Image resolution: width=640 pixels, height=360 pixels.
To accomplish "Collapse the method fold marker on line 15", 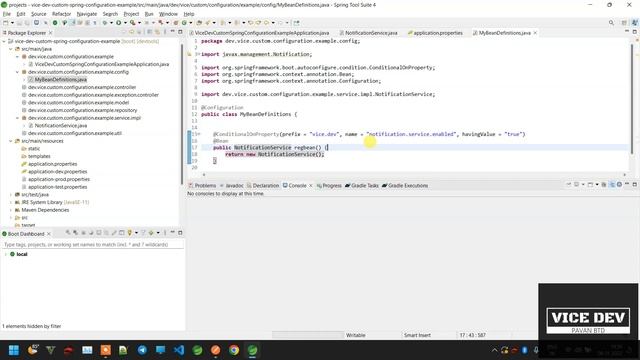I will 198,134.
